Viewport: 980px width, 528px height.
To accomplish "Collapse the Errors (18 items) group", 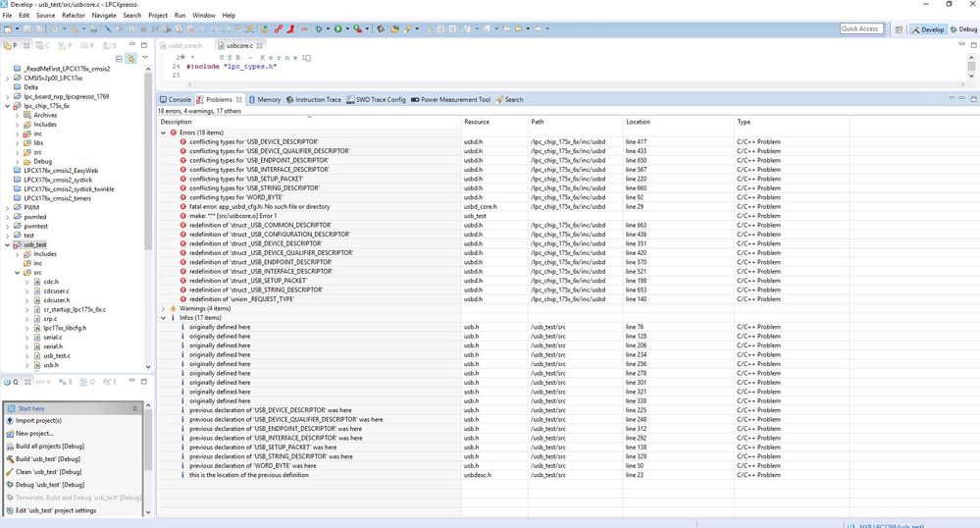I will pyautogui.click(x=164, y=132).
